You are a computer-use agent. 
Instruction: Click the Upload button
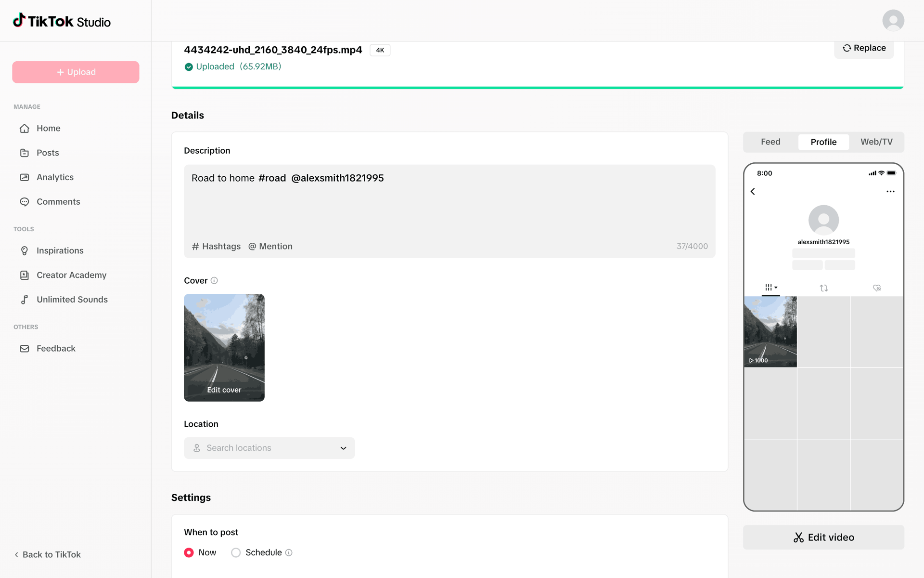coord(76,72)
